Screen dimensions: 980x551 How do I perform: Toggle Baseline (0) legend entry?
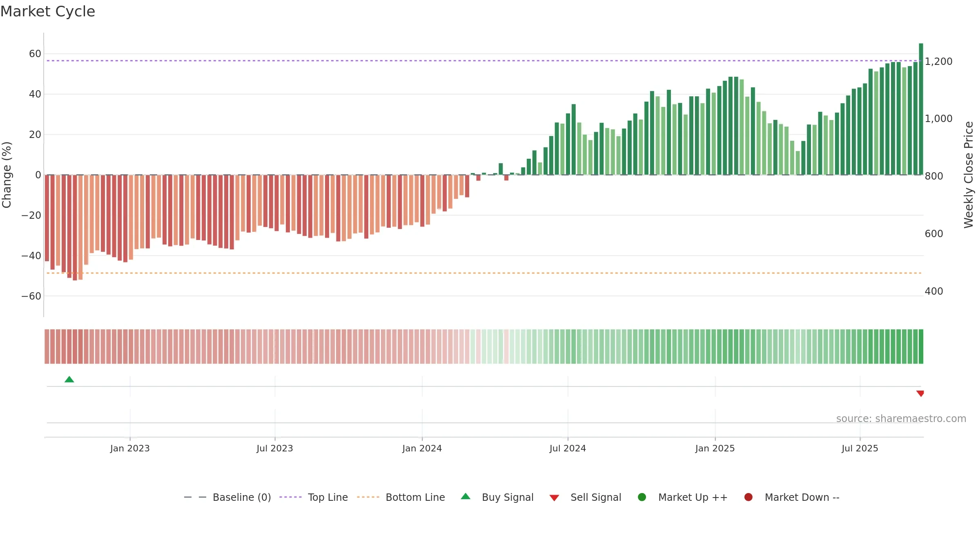click(x=227, y=497)
